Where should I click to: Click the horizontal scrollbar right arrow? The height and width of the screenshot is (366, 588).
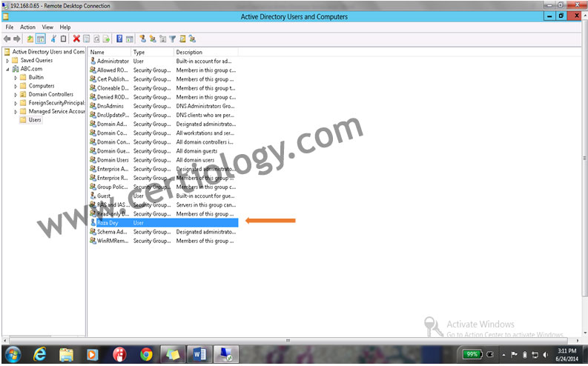pos(578,341)
